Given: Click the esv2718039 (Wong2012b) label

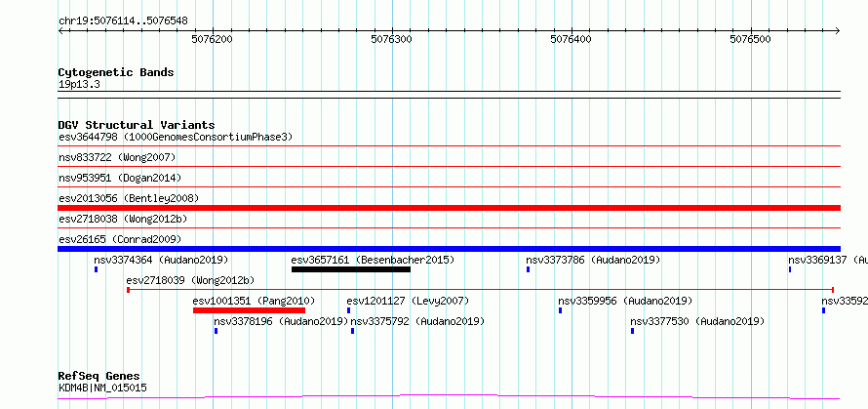Looking at the screenshot, I should tap(190, 280).
